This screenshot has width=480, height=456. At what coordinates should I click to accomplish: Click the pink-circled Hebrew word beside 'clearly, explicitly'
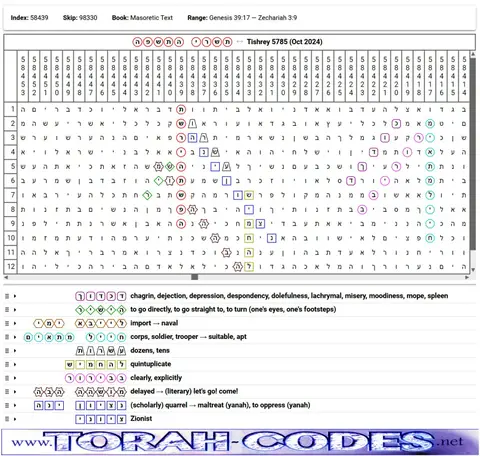click(x=95, y=378)
